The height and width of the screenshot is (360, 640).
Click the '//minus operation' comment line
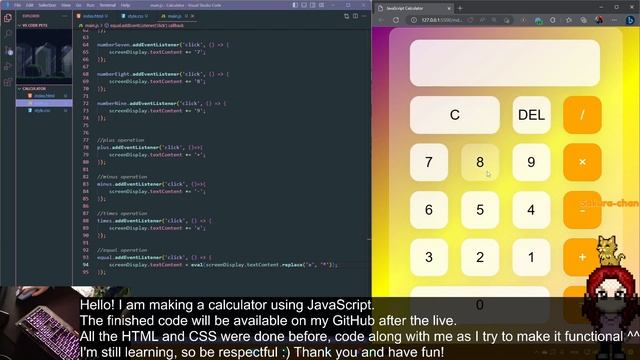pyautogui.click(x=122, y=177)
